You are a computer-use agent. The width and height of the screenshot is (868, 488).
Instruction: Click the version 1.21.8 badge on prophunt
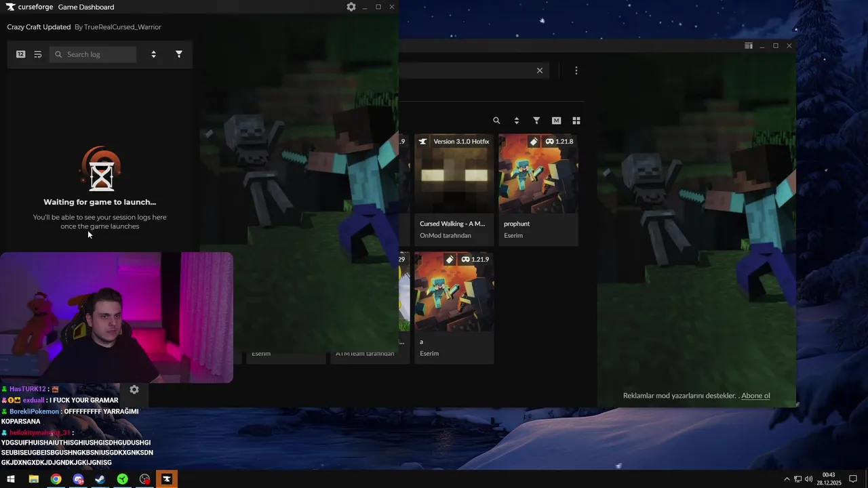point(560,142)
